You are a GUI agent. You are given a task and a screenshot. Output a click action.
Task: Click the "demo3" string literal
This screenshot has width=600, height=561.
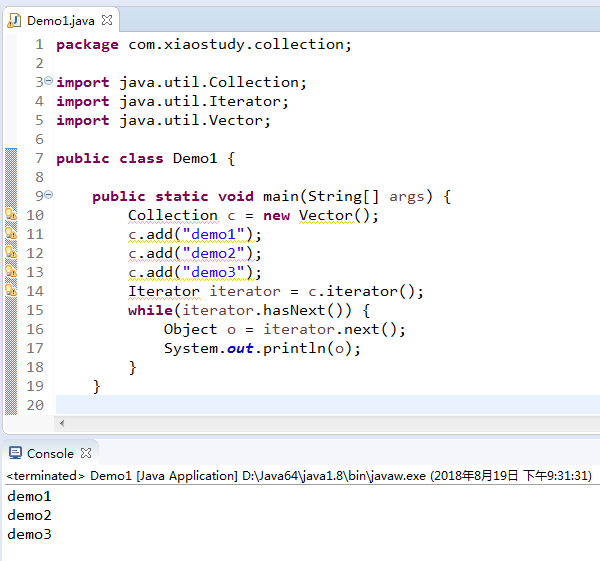[x=214, y=272]
